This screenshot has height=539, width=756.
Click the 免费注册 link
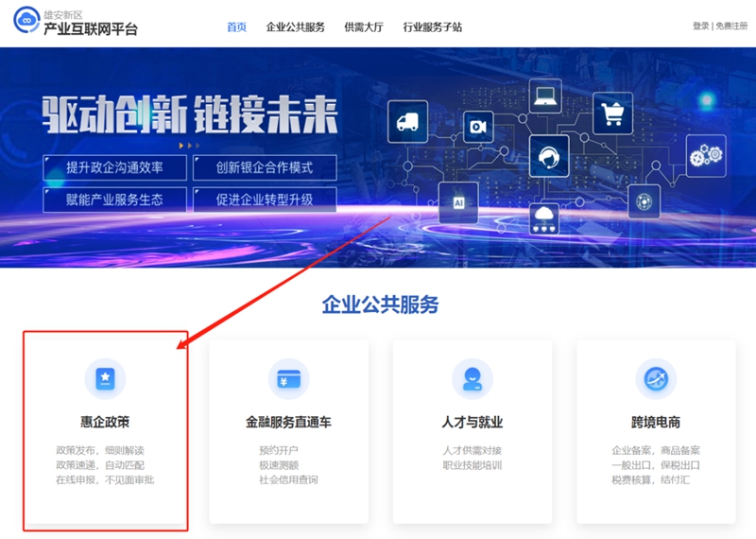pyautogui.click(x=731, y=26)
